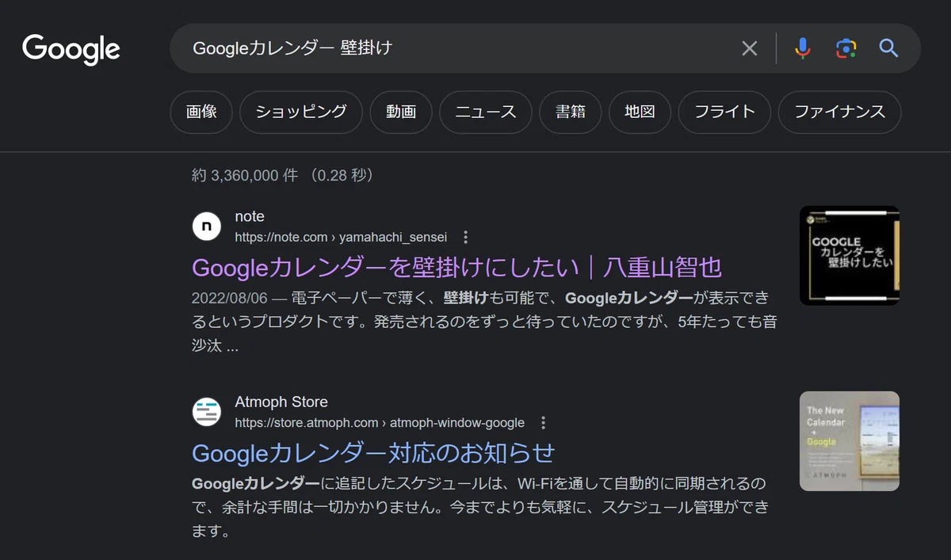
Task: Switch to the ニュース filter
Action: pos(486,112)
